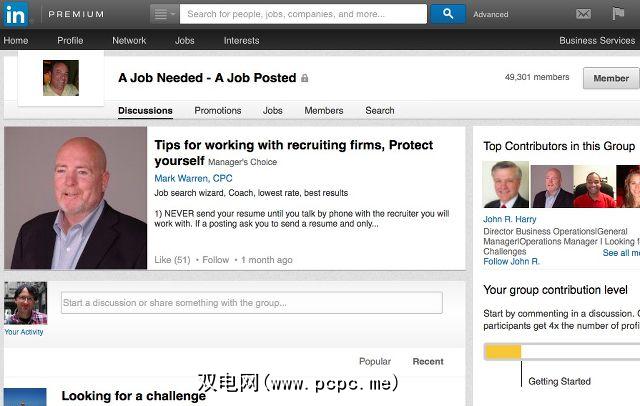This screenshot has width=640, height=406.
Task: Open the Interests navigation menu
Action: pyautogui.click(x=241, y=41)
